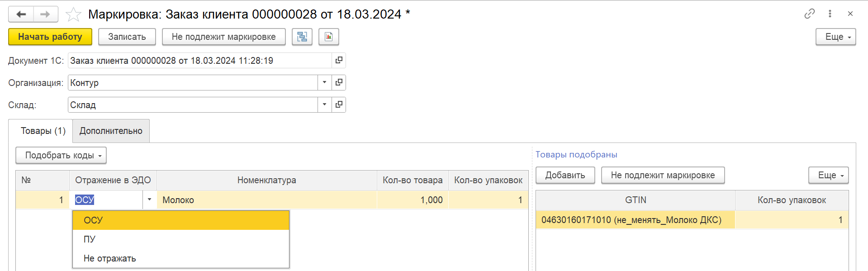Viewport: 868px width, 271px height.
Task: Choose Не отражать from the dropdown list
Action: [x=181, y=258]
